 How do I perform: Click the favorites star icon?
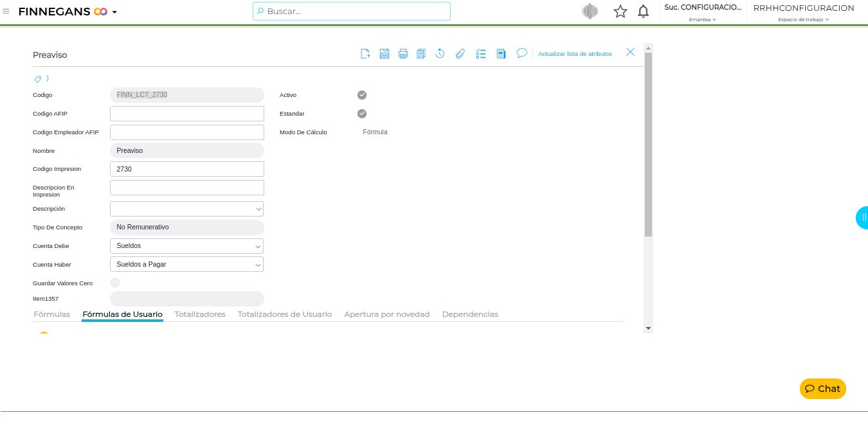coord(620,12)
